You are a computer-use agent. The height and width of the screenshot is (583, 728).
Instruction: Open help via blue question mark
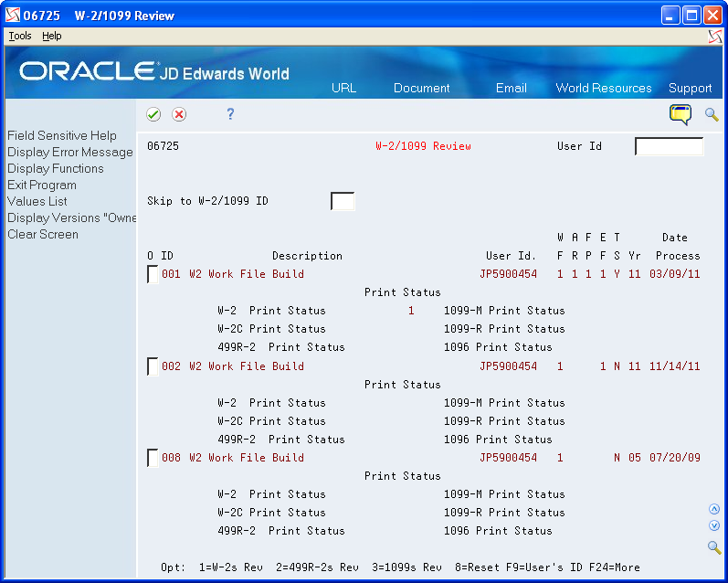coord(230,114)
